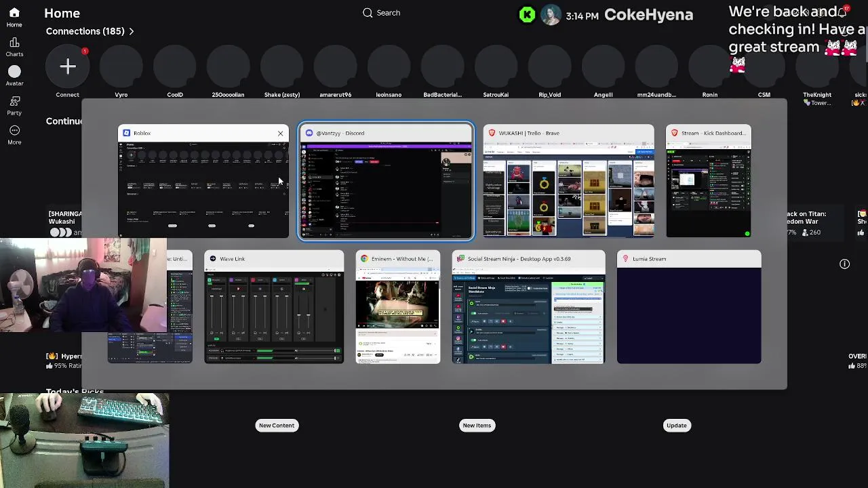Click the profile avatar near clock
Image resolution: width=868 pixels, height=488 pixels.
551,15
